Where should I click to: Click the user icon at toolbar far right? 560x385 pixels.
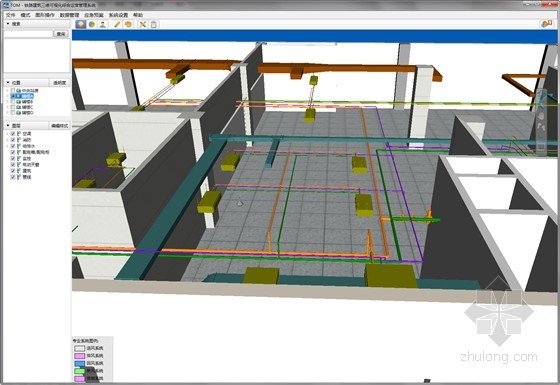[547, 24]
